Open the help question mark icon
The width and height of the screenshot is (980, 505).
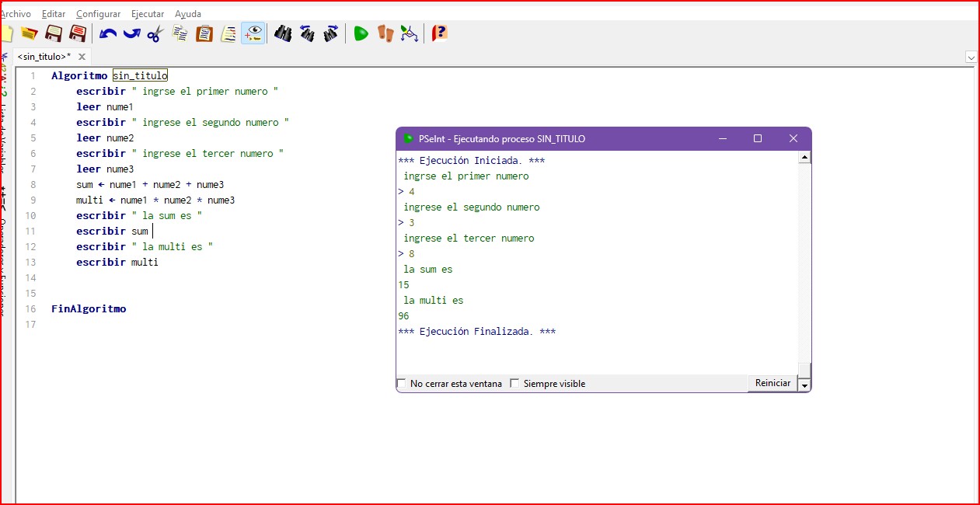439,33
